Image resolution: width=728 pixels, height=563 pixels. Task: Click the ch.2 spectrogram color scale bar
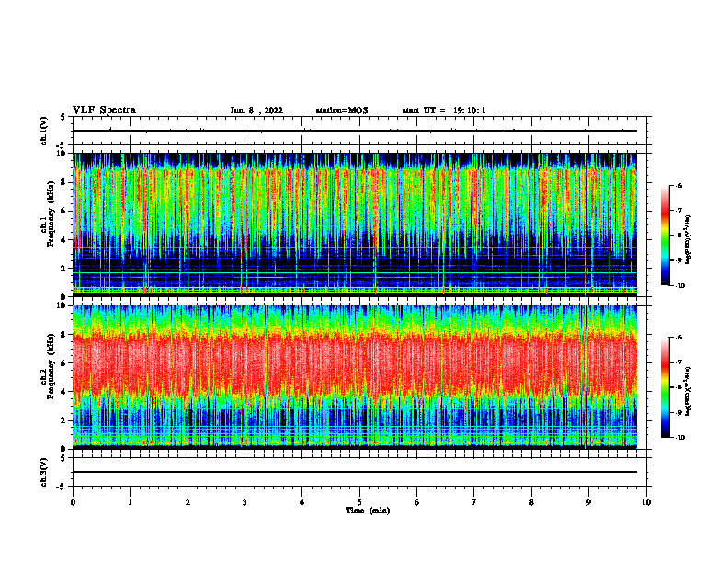pyautogui.click(x=665, y=387)
